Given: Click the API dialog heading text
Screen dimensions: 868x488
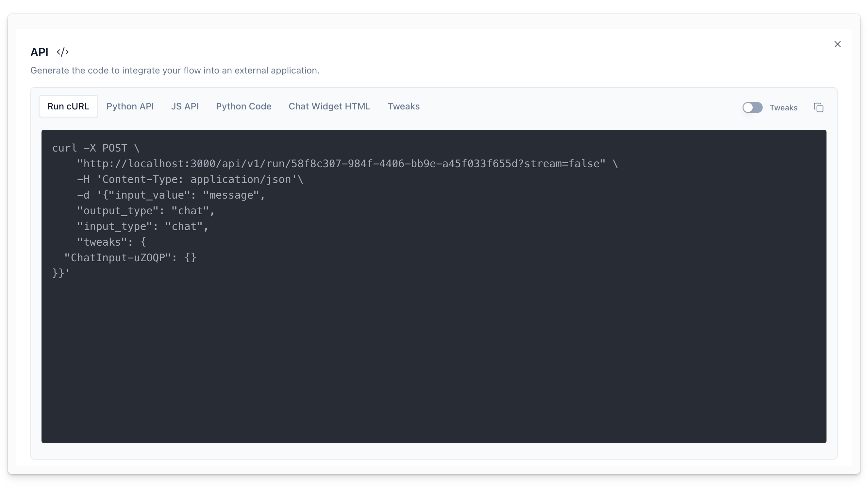Looking at the screenshot, I should pos(40,52).
